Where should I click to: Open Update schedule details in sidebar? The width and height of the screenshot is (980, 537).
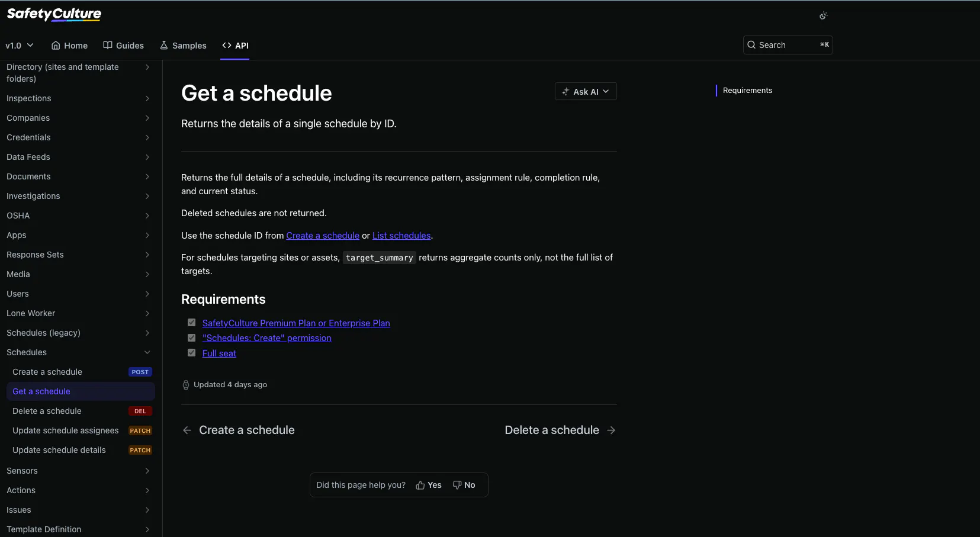coord(81,450)
